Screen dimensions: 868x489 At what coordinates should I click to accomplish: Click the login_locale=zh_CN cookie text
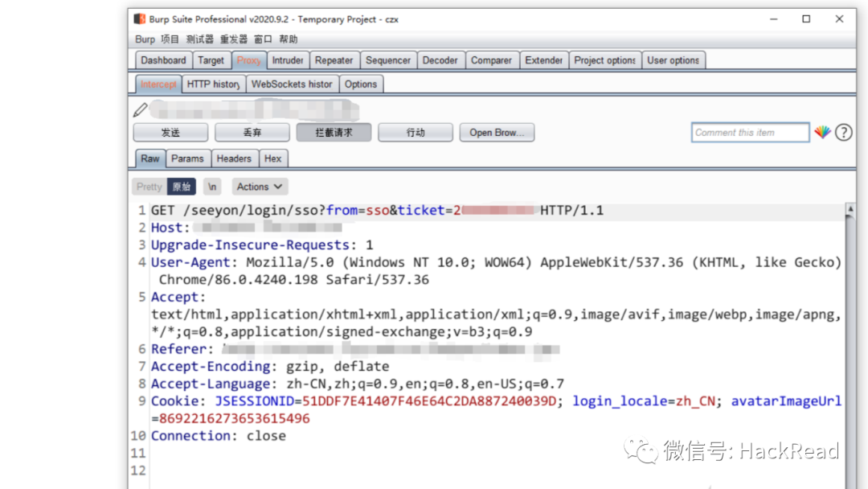tap(644, 401)
